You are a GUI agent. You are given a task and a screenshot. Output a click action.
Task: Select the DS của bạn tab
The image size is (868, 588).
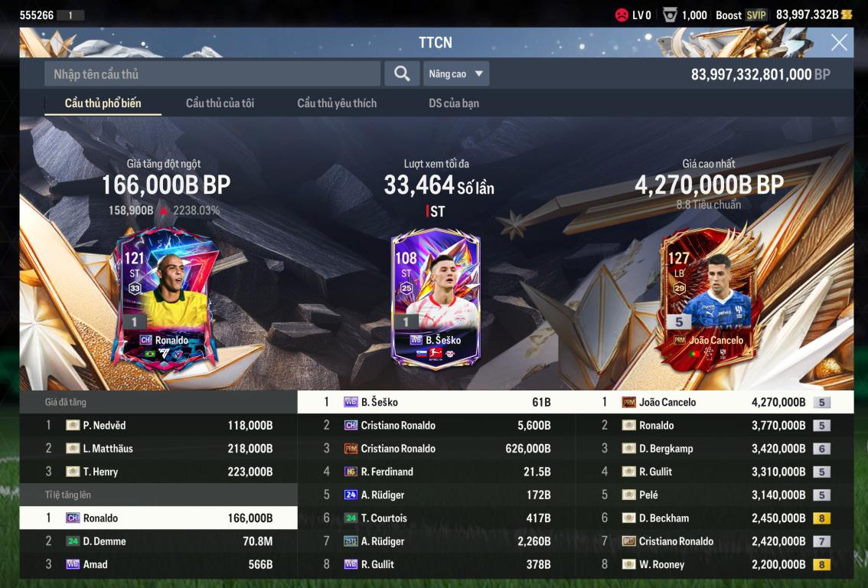[454, 103]
